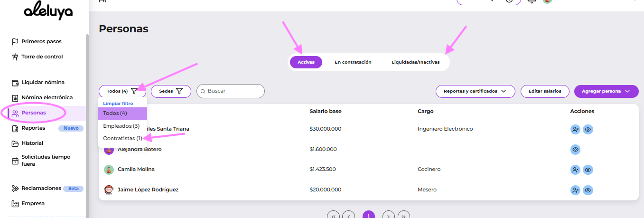Click the Liquidar nómina wallet icon
This screenshot has width=644, height=218.
coord(15,83)
